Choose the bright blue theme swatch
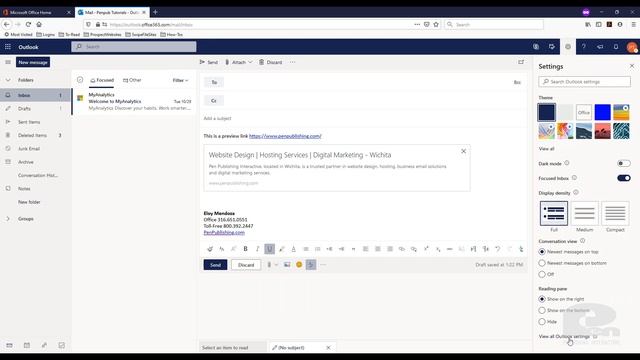The image size is (640, 360). (x=602, y=112)
